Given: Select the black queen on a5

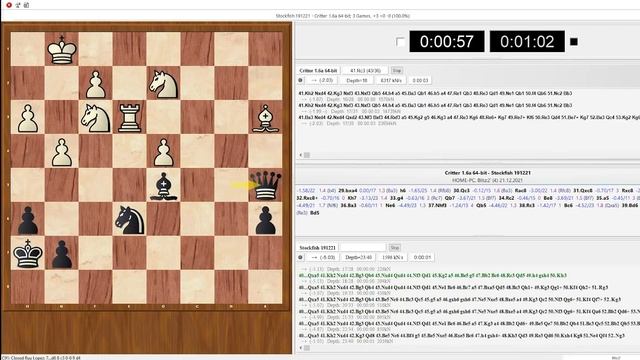Looking at the screenshot, I should [x=265, y=185].
